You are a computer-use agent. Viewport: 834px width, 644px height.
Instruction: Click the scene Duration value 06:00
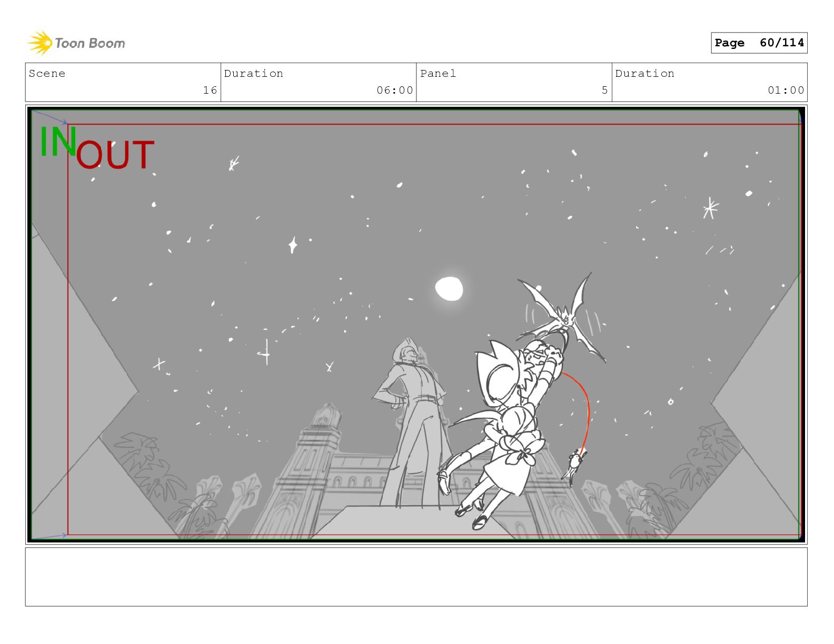pos(395,90)
